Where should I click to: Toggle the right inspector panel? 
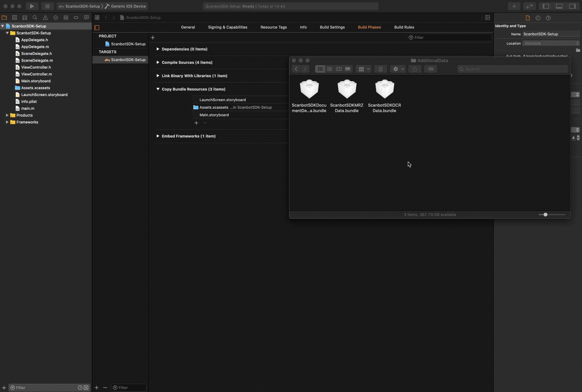[573, 6]
